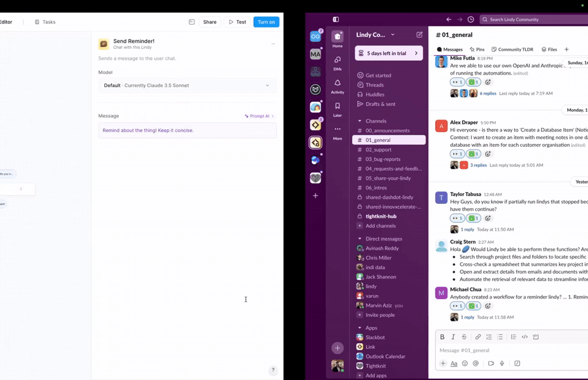The height and width of the screenshot is (380, 588).
Task: Open the 6 replies thread link
Action: pyautogui.click(x=488, y=93)
